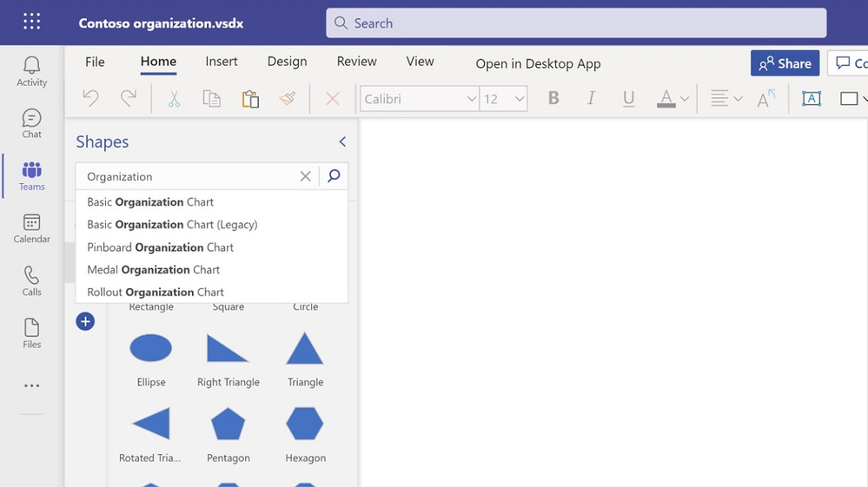Click the Paste clipboard icon
The width and height of the screenshot is (868, 487).
(250, 99)
